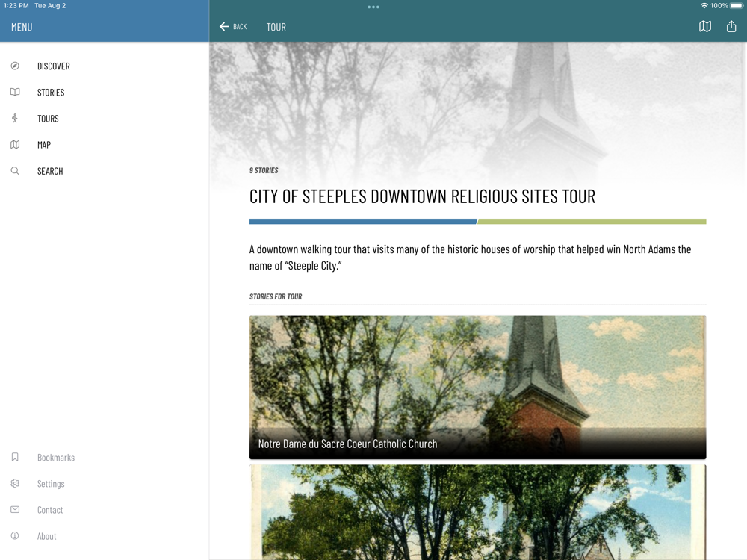
Task: Click the Map icon in the sidebar
Action: (15, 145)
